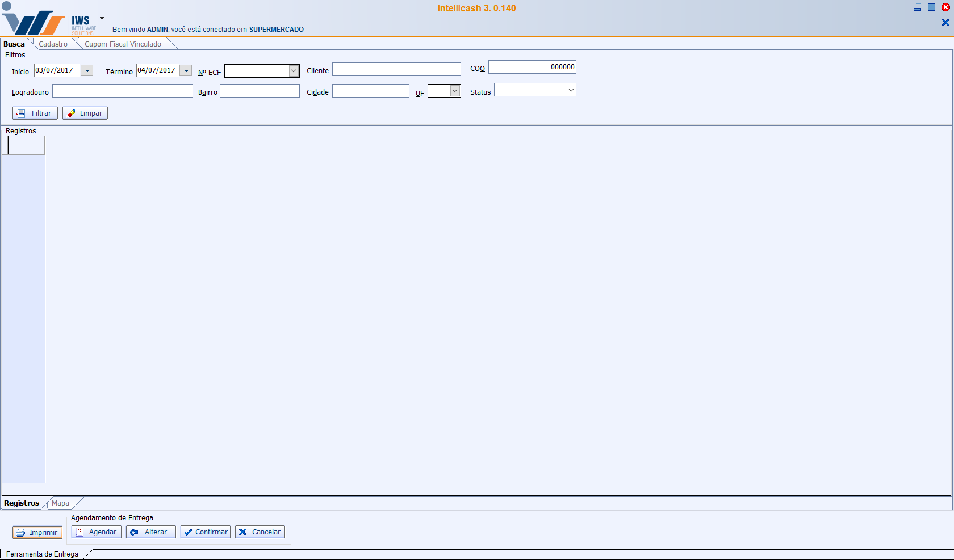954x560 pixels.
Task: Switch to the Cadastro tab
Action: tap(53, 44)
